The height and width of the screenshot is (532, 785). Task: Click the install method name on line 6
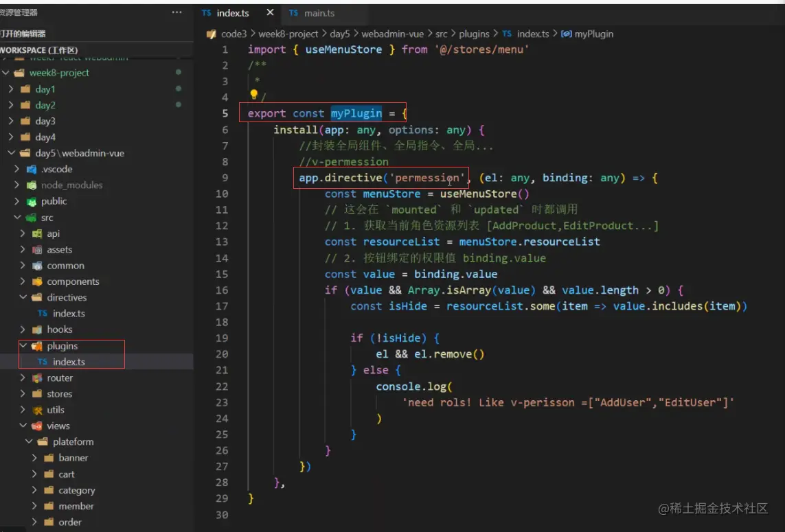click(x=295, y=130)
